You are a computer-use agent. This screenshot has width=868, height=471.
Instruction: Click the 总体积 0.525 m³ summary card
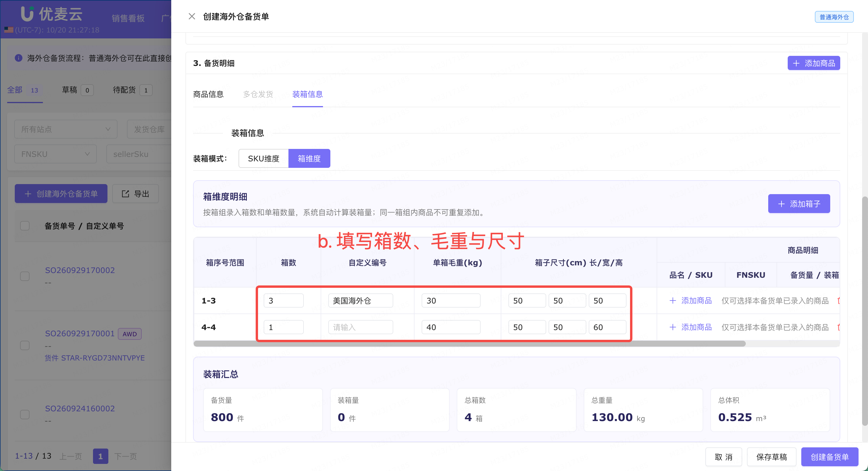[770, 410]
